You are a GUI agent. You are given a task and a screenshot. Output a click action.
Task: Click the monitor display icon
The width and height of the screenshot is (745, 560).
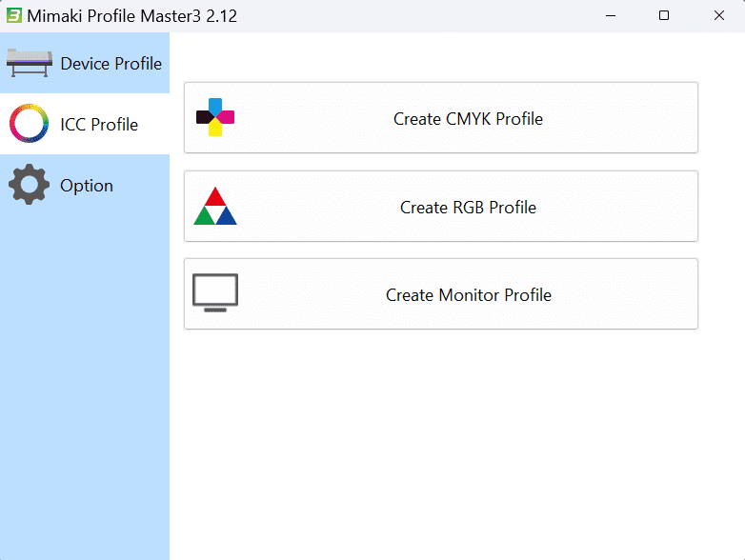coord(215,293)
